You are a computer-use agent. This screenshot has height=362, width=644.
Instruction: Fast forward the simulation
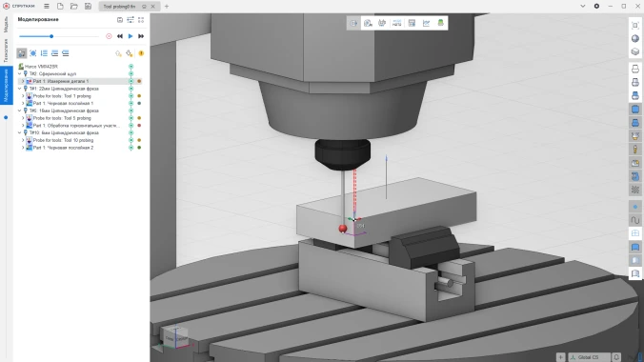coord(141,36)
